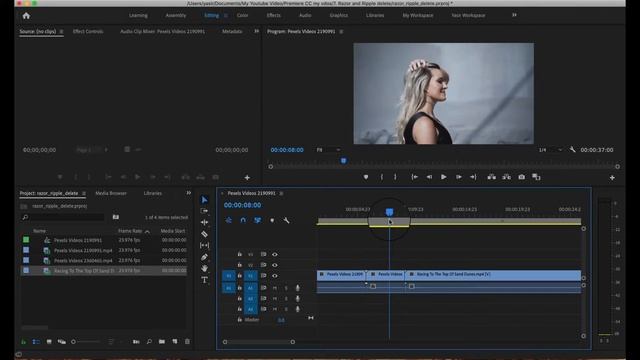The image size is (640, 360).
Task: Click Add Marker in Program monitor
Action: pos(366,177)
